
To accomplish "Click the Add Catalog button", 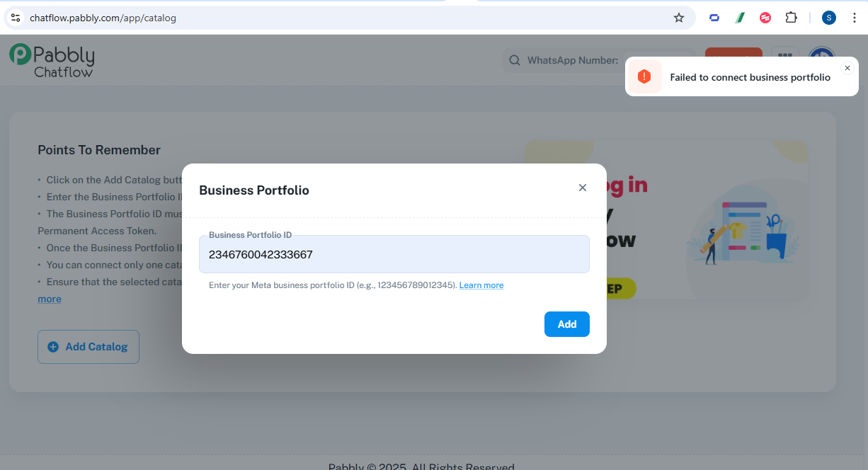I will click(88, 347).
